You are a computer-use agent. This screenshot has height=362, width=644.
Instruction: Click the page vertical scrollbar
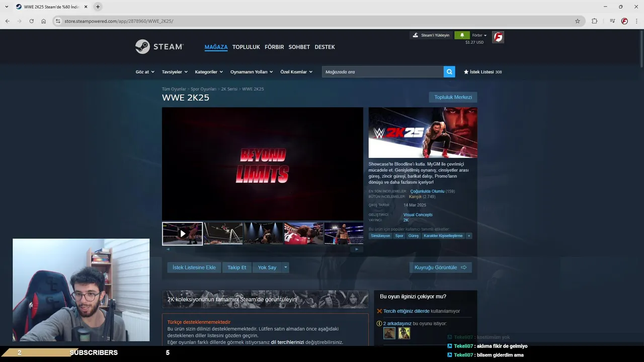[x=641, y=48]
